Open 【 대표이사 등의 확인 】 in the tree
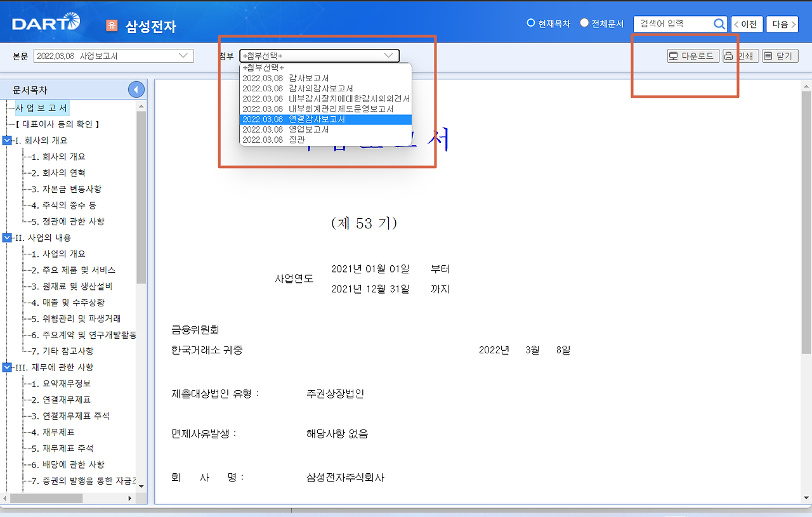 (x=57, y=124)
